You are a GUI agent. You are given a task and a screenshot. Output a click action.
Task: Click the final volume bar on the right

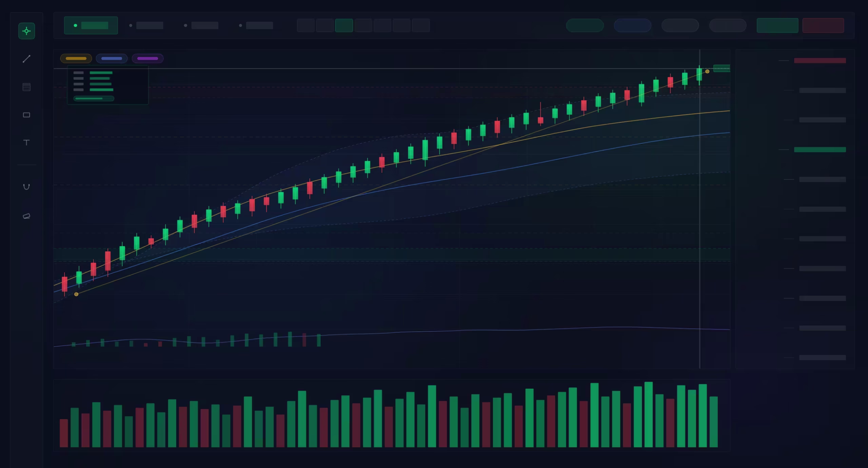tap(714, 422)
